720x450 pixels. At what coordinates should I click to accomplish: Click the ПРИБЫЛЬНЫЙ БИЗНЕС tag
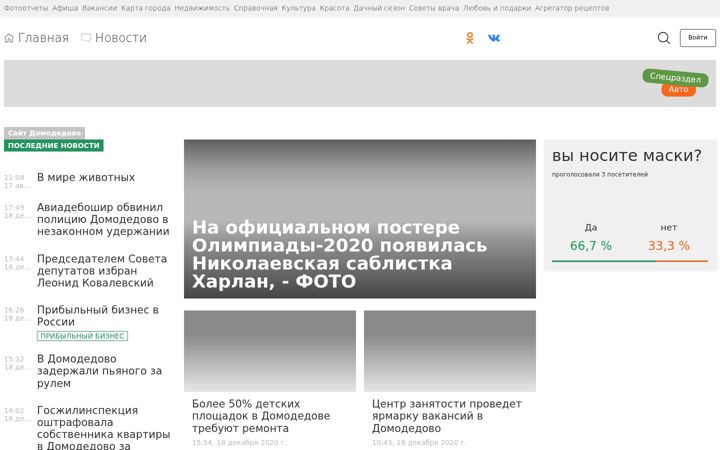(x=82, y=336)
